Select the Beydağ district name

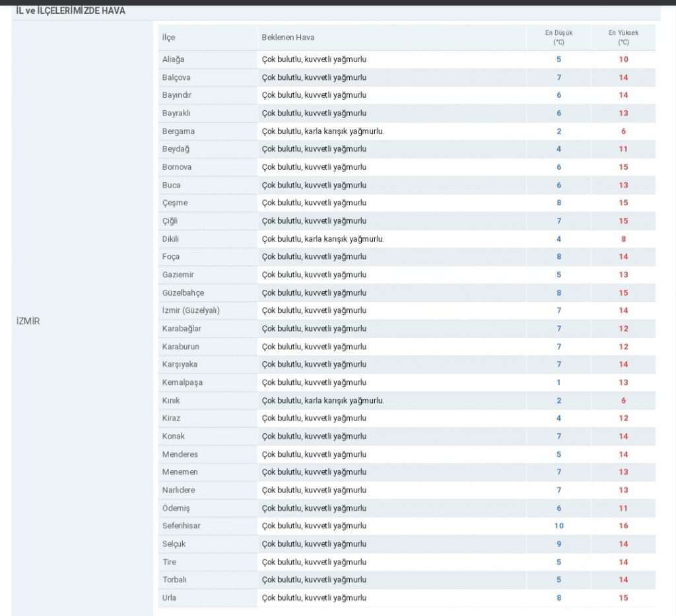[176, 149]
